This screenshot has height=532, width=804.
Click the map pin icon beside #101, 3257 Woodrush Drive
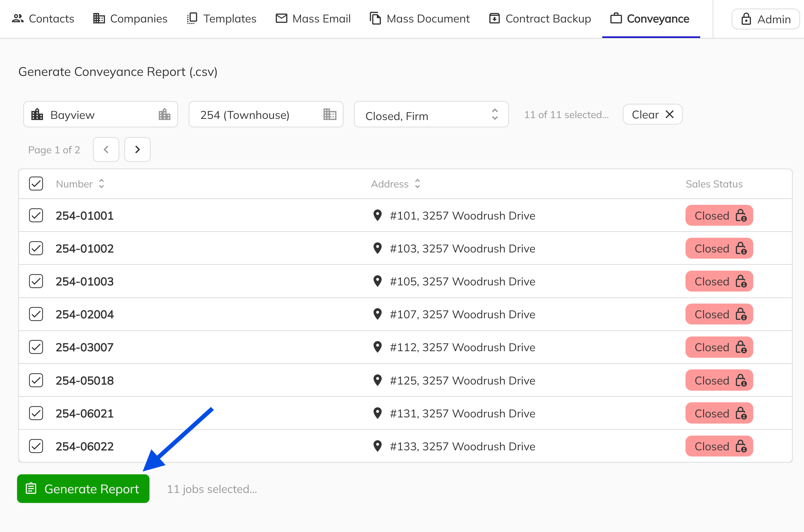[377, 215]
